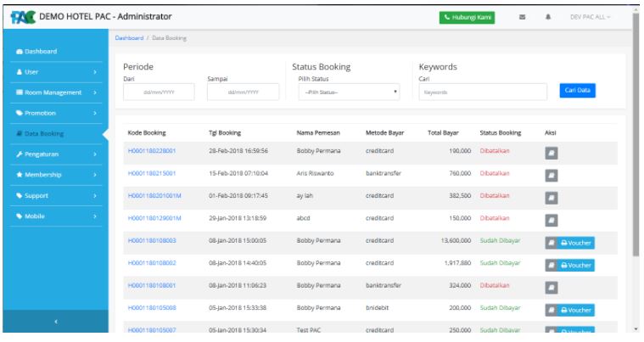Open the mail envelope icon in header
644x342 pixels.
pos(522,17)
